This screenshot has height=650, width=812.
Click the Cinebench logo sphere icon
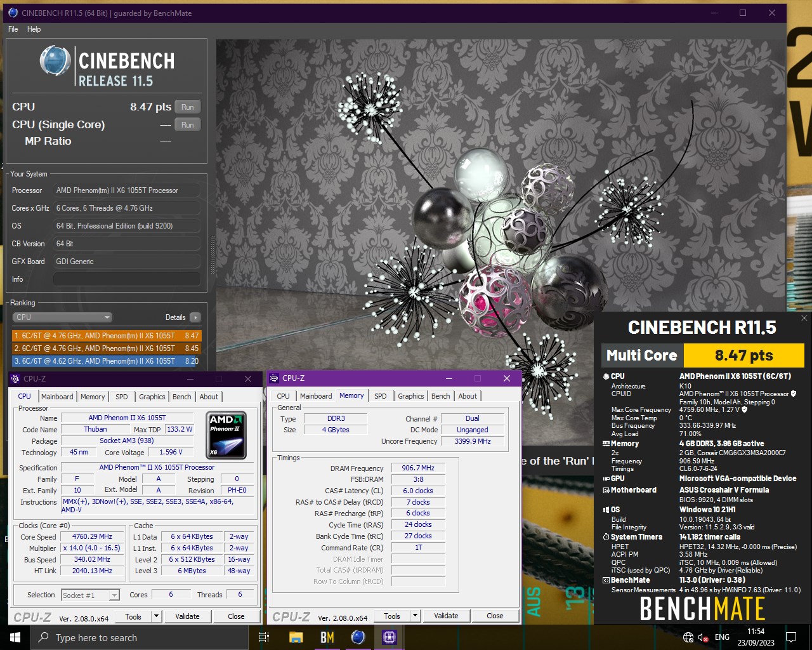pyautogui.click(x=55, y=62)
